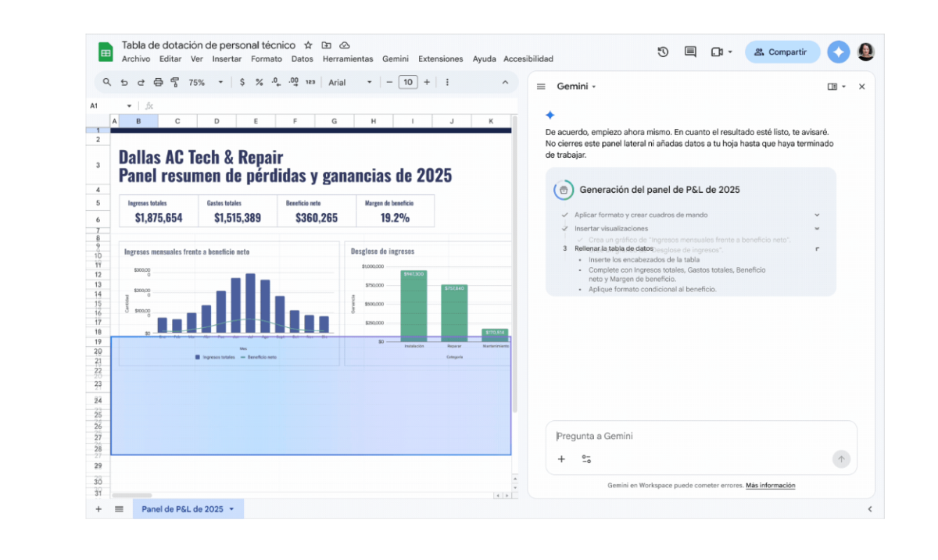Open the account profile picture
938x560 pixels.
tap(866, 52)
